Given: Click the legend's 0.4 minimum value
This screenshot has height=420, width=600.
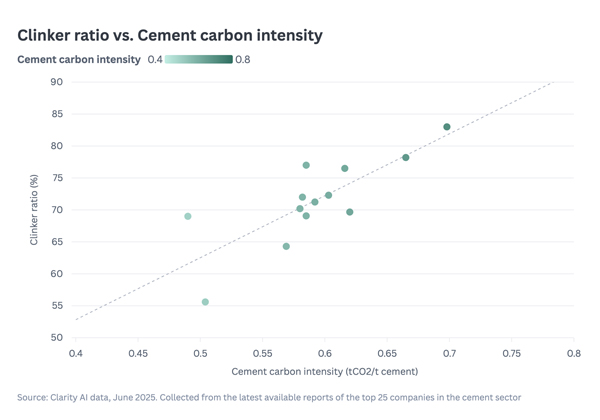Looking at the screenshot, I should (155, 59).
